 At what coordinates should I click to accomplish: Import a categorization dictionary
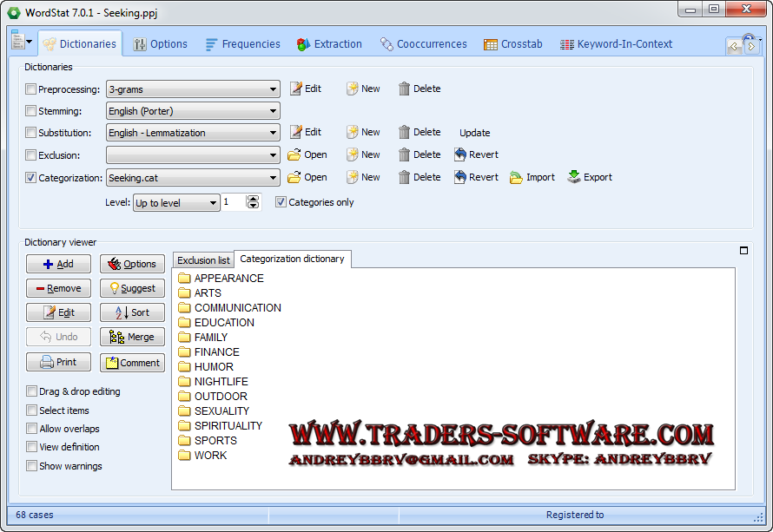coord(532,177)
